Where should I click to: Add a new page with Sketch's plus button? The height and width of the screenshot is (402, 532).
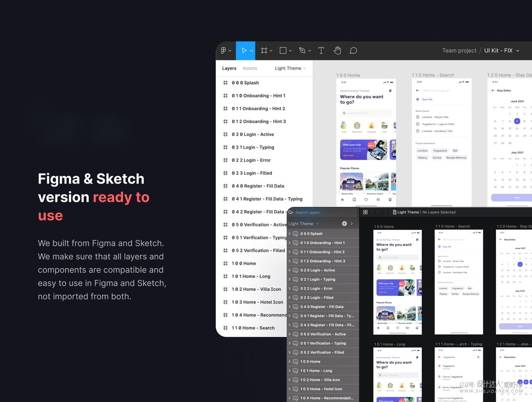344,224
